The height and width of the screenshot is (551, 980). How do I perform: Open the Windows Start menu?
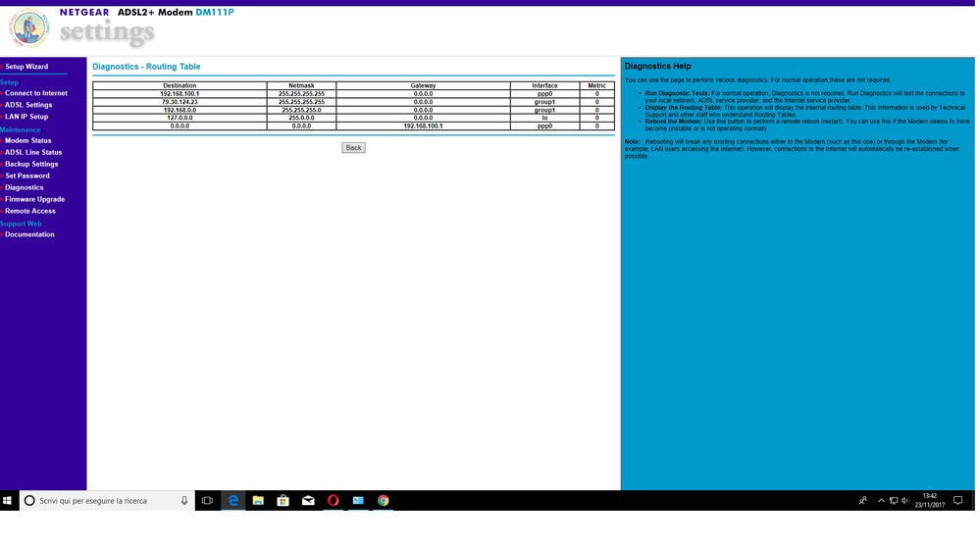8,500
